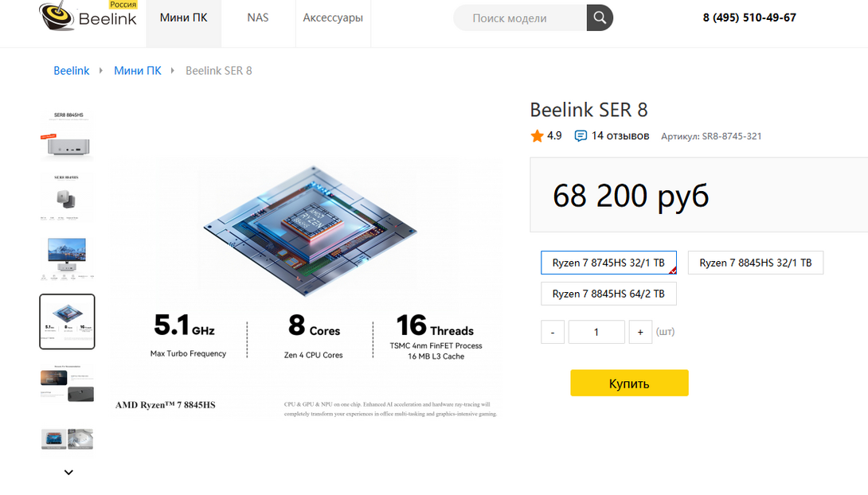Image resolution: width=868 pixels, height=495 pixels.
Task: Choose Ryzen 7 8845HS 64/2 TB configuration
Action: (x=608, y=294)
